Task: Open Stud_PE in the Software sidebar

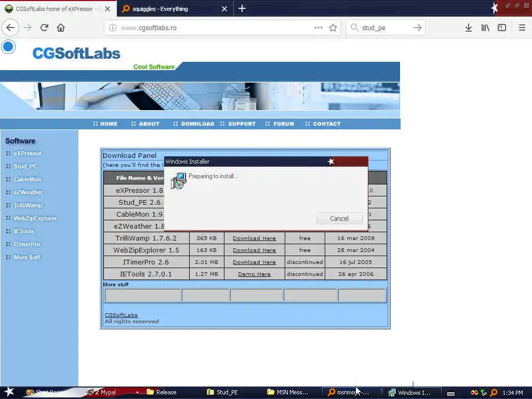Action: point(25,166)
